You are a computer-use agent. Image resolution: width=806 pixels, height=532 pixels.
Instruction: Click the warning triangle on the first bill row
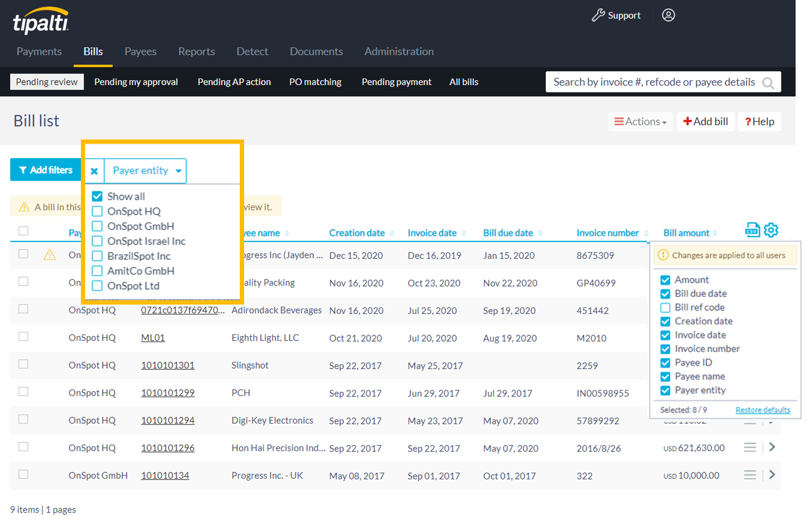50,254
